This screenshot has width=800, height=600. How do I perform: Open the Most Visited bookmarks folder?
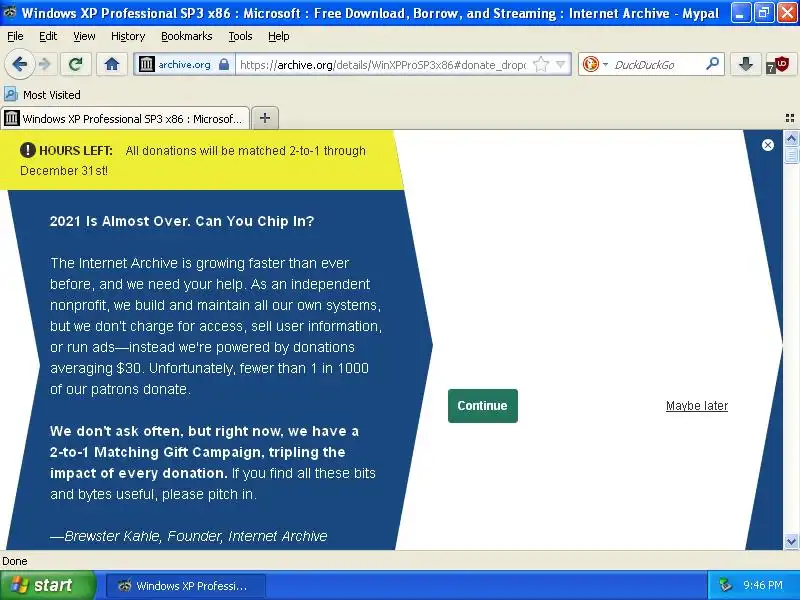click(x=42, y=94)
